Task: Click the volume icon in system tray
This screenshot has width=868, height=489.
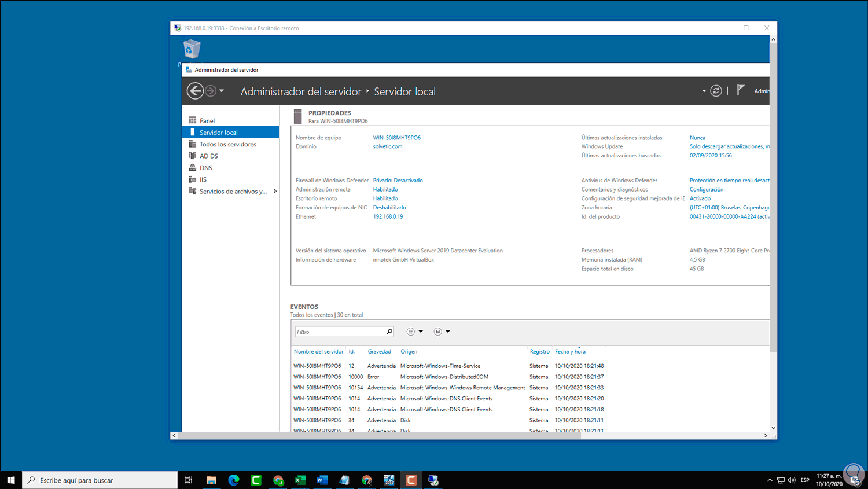Action: (x=792, y=480)
